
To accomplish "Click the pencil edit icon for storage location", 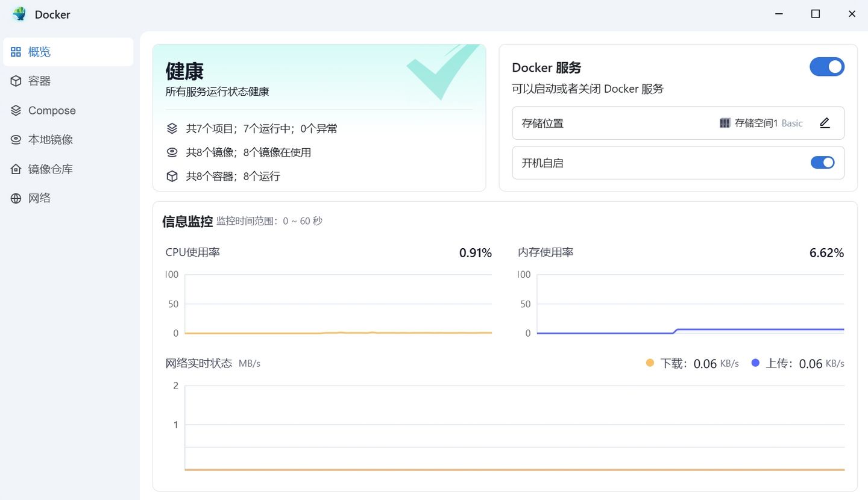I will (825, 123).
